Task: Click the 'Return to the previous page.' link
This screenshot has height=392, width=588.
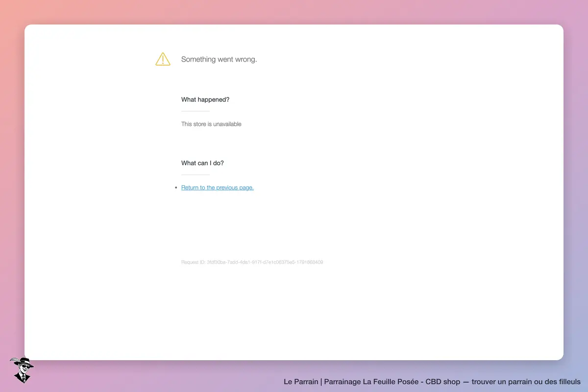Action: pos(218,188)
